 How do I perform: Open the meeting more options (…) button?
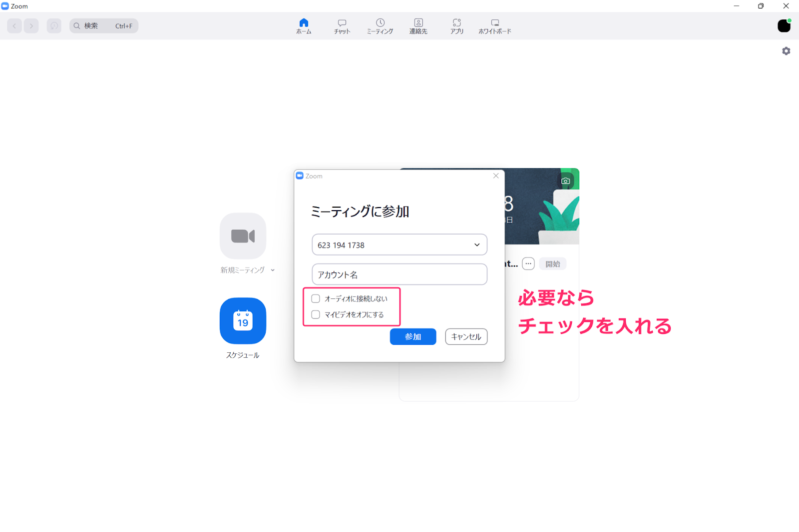(x=528, y=264)
